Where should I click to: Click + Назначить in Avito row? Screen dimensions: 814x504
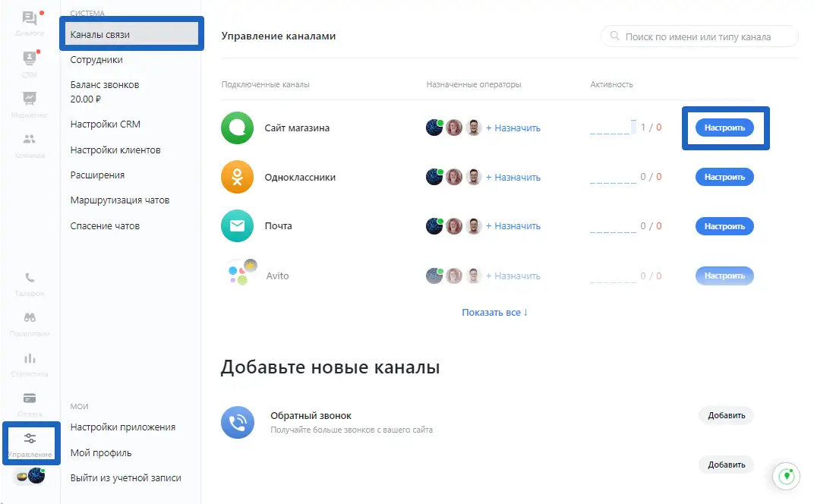click(513, 276)
